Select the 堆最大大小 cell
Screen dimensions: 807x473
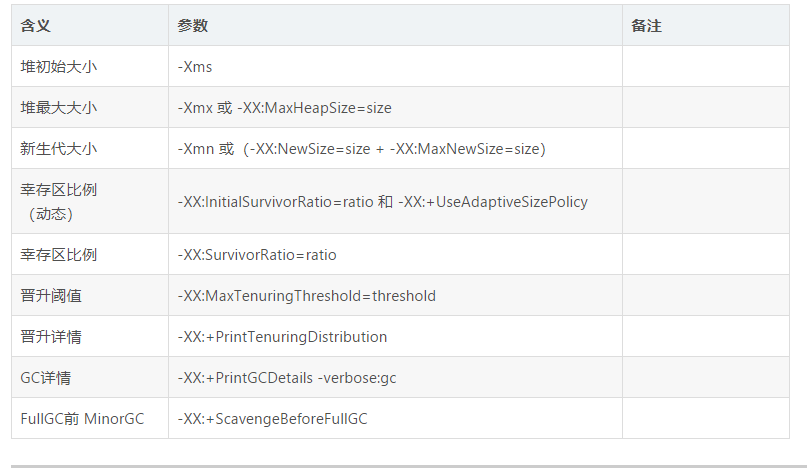[59, 108]
